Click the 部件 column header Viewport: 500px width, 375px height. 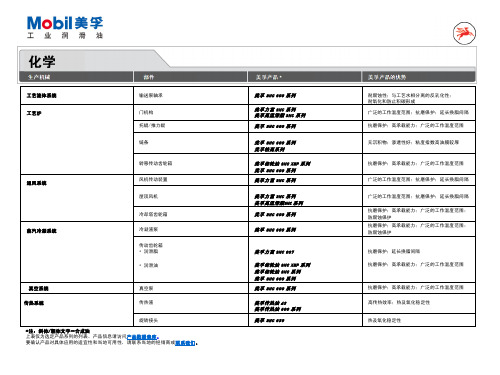coord(149,77)
